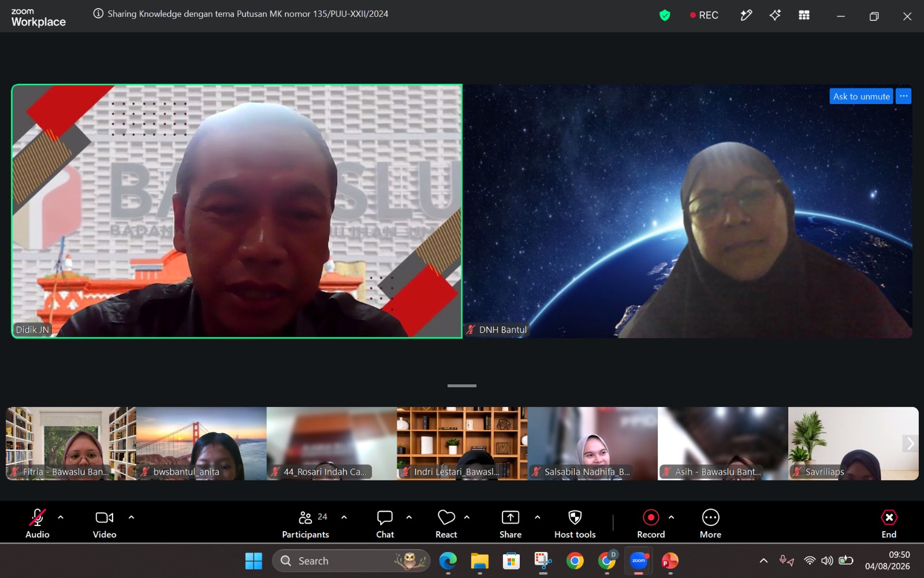Viewport: 924px width, 578px height.
Task: Expand share options chevron
Action: coord(538,517)
